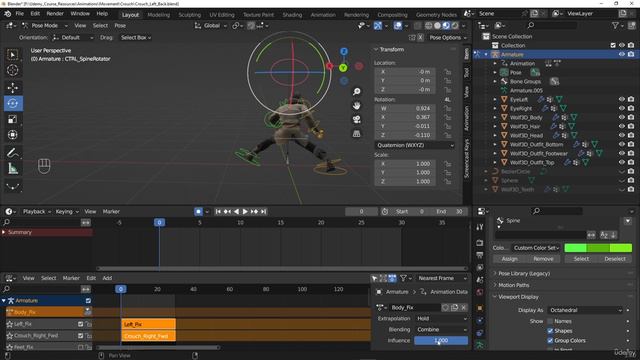Click the zoom magnifier icon in viewport
The height and width of the screenshot is (360, 640).
tap(357, 91)
